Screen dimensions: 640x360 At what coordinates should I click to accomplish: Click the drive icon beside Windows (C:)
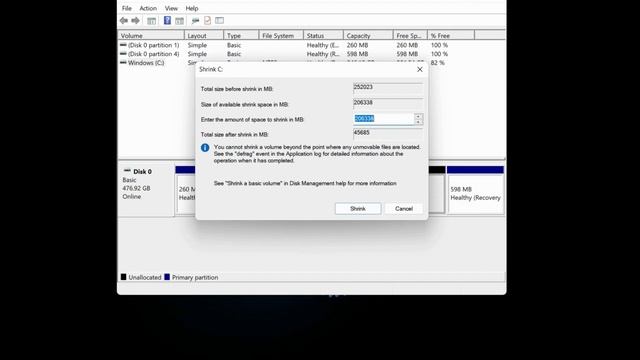123,62
